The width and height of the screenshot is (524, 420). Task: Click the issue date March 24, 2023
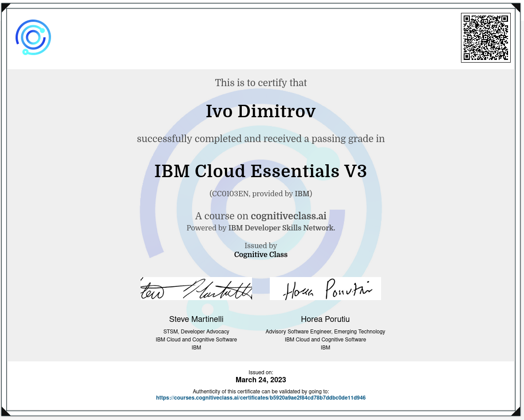[x=260, y=380]
